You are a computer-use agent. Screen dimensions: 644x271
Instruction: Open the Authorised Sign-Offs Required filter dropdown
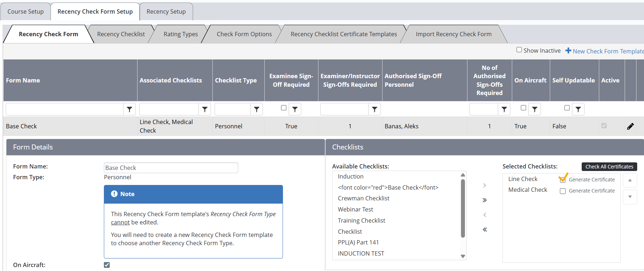click(504, 109)
